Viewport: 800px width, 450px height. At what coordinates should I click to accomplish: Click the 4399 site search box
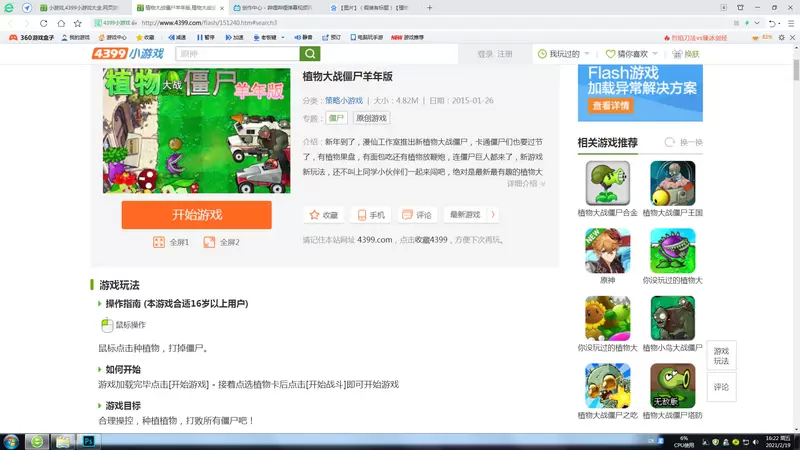pyautogui.click(x=237, y=54)
